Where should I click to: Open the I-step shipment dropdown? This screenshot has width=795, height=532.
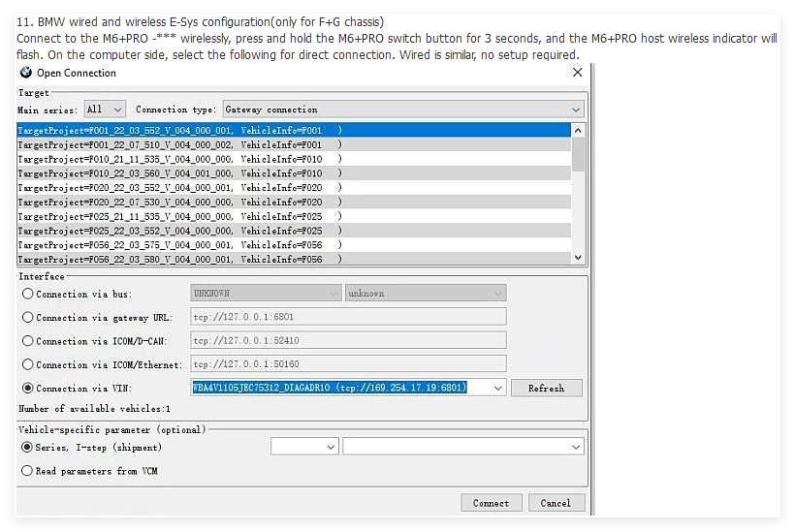[462, 447]
